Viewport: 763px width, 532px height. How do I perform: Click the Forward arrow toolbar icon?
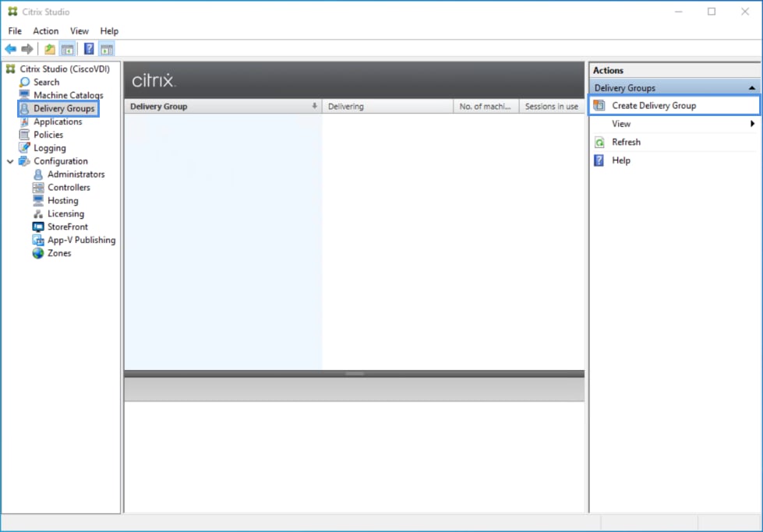click(x=27, y=49)
